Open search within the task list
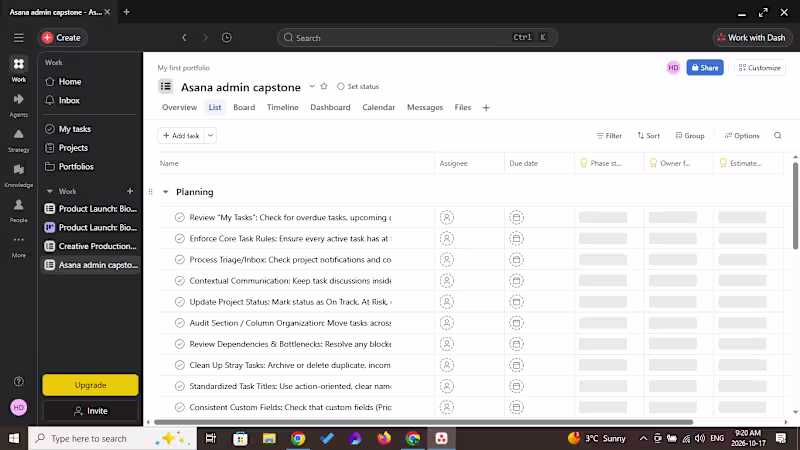Image resolution: width=800 pixels, height=450 pixels. (x=778, y=136)
